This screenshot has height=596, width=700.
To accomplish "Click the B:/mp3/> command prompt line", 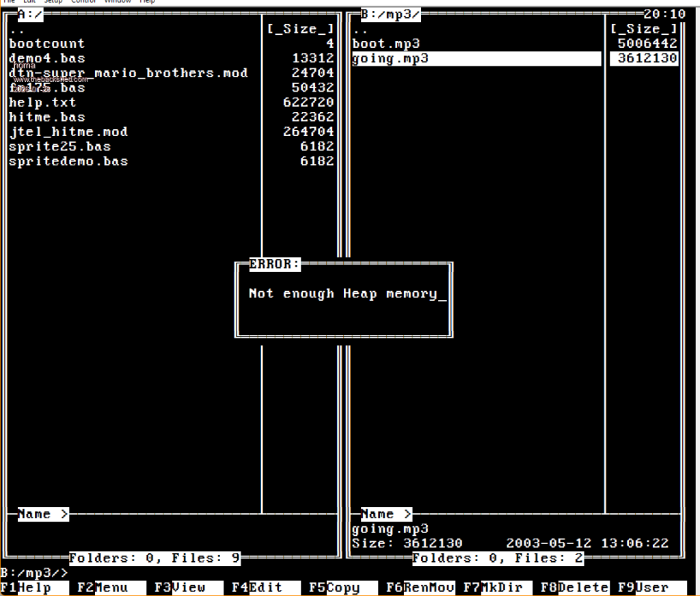I will [x=34, y=573].
